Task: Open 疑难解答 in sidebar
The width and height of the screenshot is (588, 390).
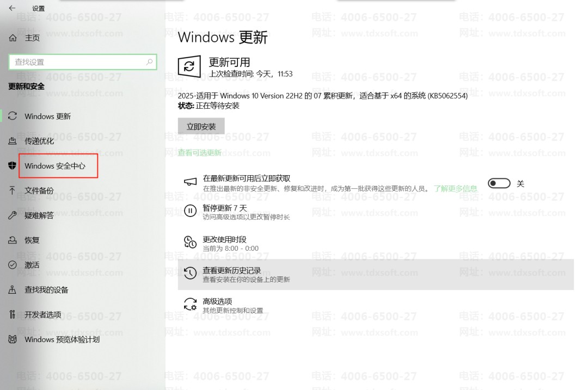Action: (39, 215)
